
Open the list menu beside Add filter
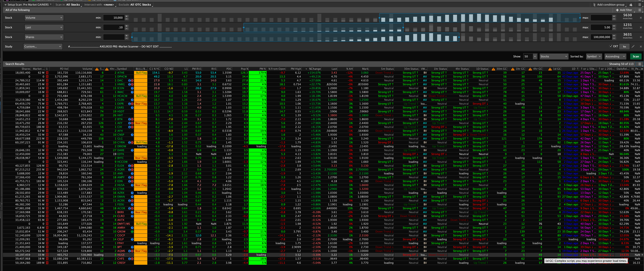(x=640, y=10)
